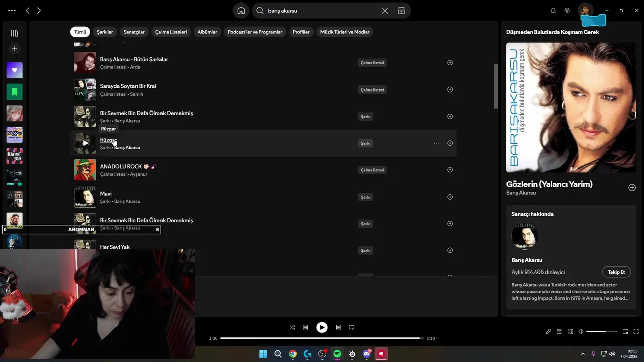This screenshot has height=362, width=644.
Task: Expand hidden icons in the system tray
Action: click(x=583, y=354)
